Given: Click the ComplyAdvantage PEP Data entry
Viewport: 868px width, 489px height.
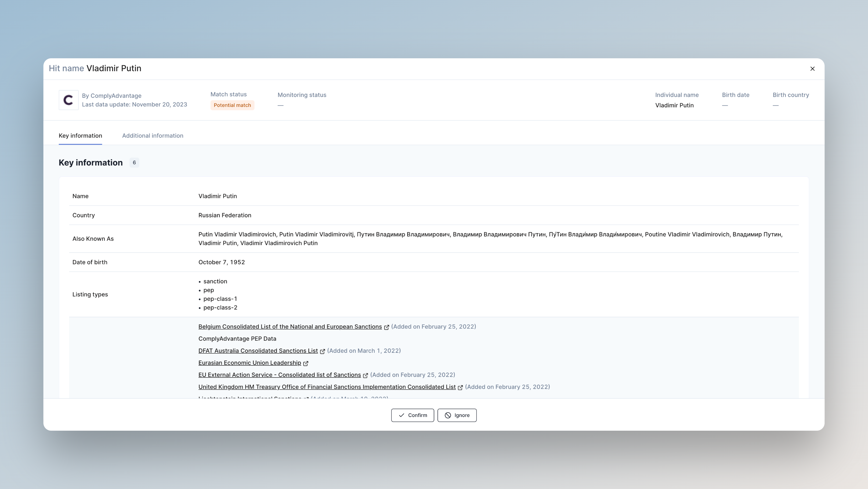Looking at the screenshot, I should tap(237, 339).
